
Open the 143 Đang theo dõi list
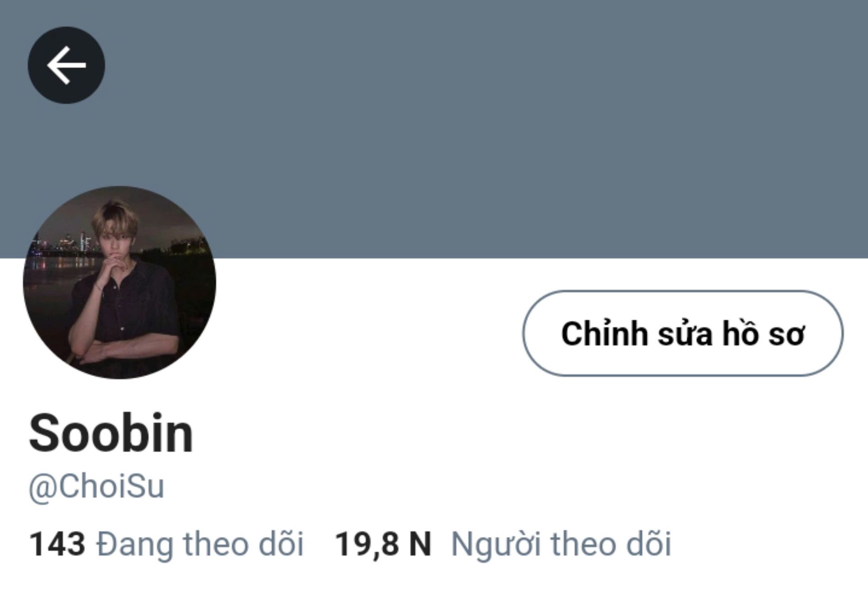point(166,544)
